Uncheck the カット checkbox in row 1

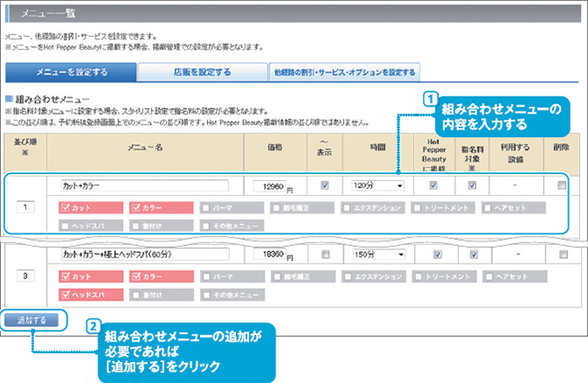67,208
